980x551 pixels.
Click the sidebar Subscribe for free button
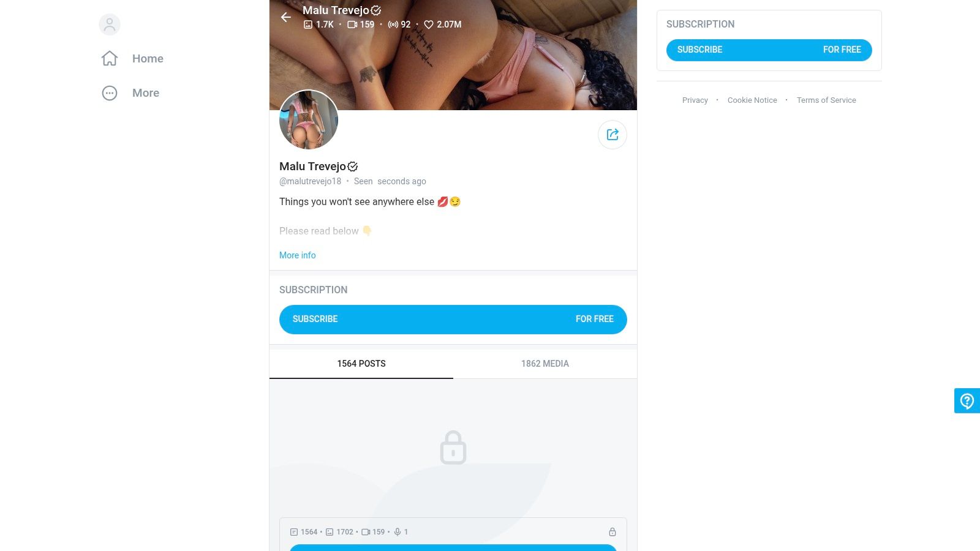769,50
